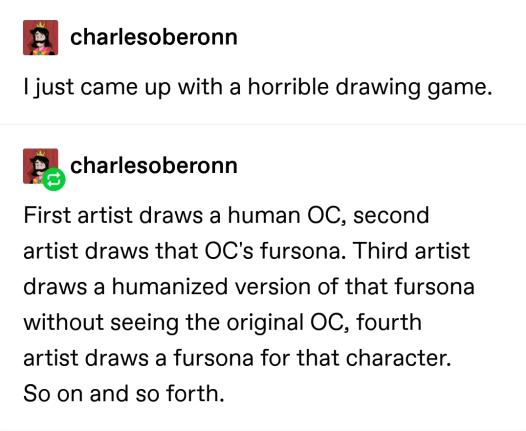Click the 'So on and so forth.' sentence
526x431 pixels.
pyautogui.click(x=124, y=393)
